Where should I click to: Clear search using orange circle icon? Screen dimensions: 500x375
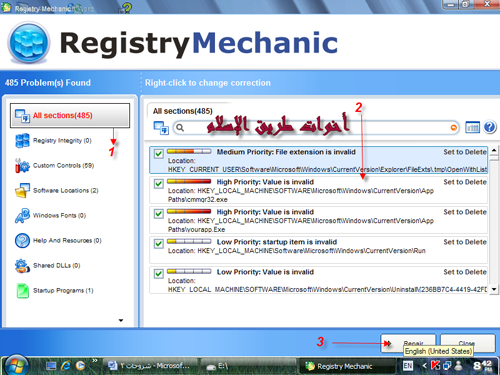453,127
